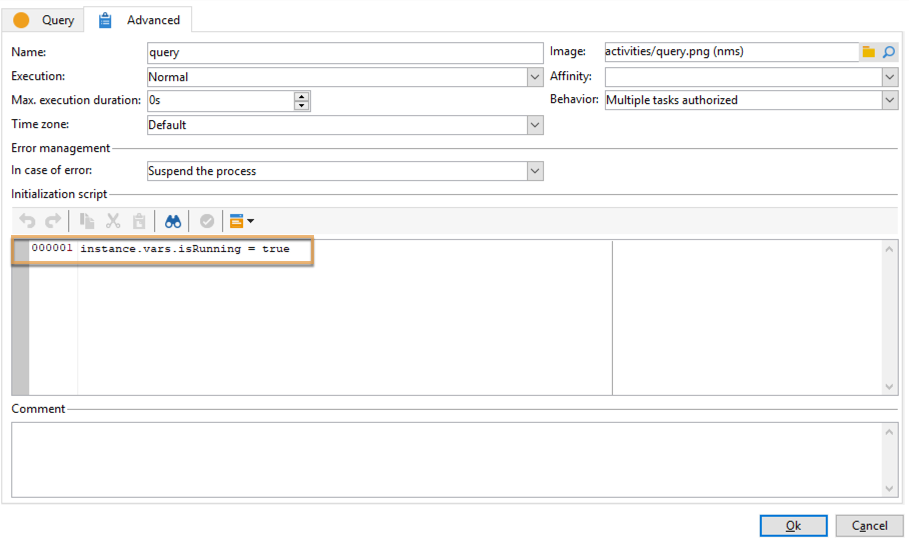909x542 pixels.
Task: Open Find with the binoculars icon
Action: [x=173, y=221]
